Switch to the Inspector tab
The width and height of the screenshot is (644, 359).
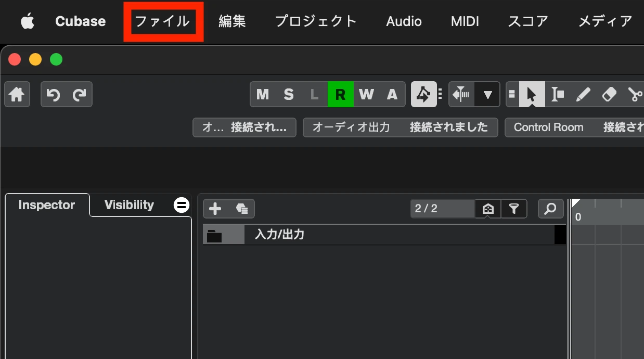[47, 205]
